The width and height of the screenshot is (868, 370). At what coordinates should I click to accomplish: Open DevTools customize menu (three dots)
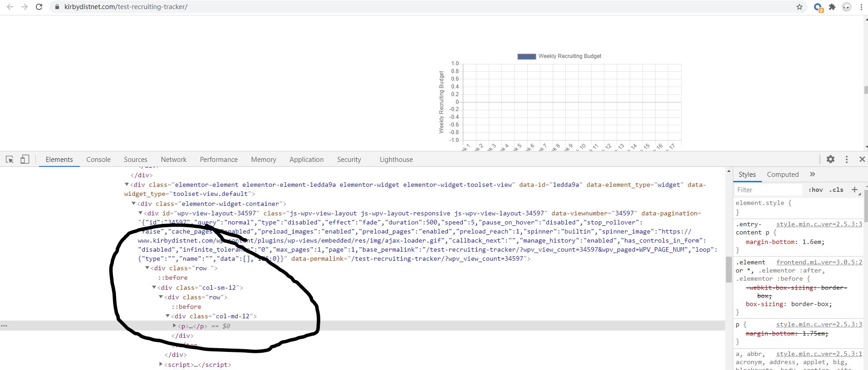(846, 159)
